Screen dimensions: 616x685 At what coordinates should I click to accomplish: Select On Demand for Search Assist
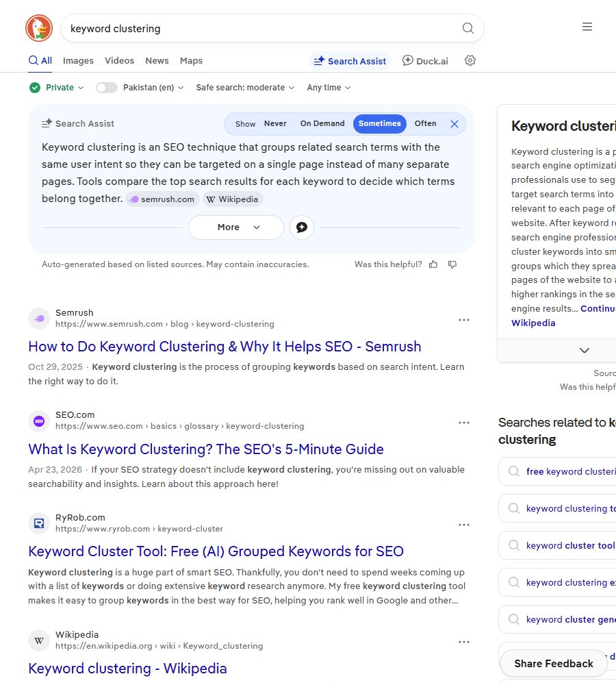point(322,123)
